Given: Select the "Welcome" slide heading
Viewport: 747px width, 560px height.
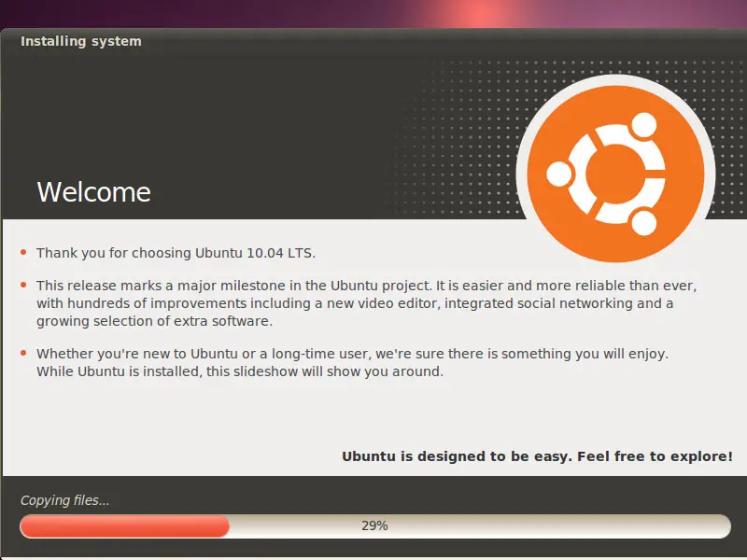Looking at the screenshot, I should coord(94,192).
